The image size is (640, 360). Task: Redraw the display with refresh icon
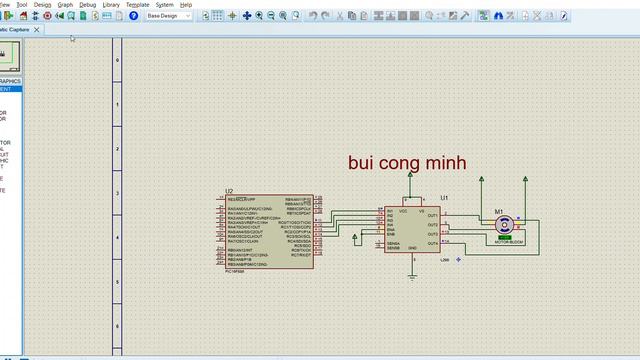(x=205, y=16)
